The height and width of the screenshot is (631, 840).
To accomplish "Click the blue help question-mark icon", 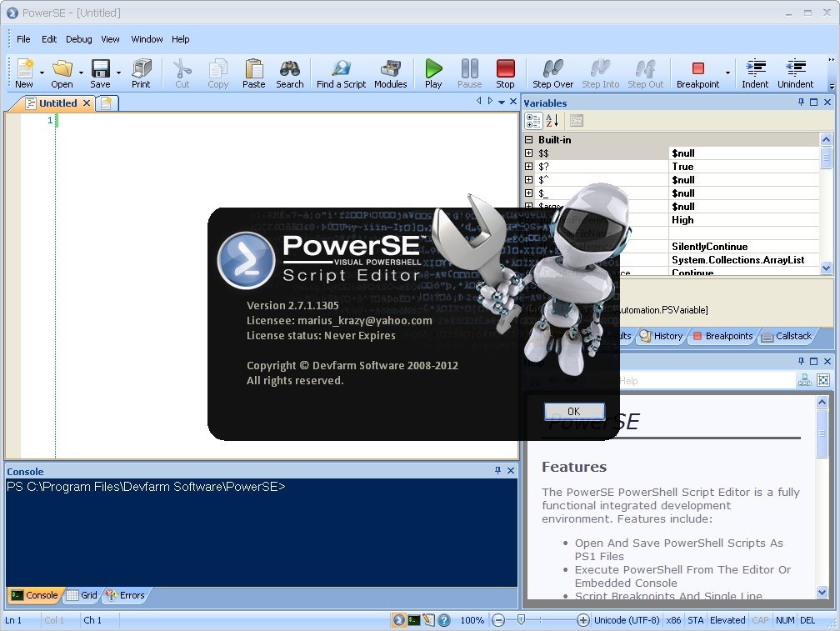I will (444, 620).
